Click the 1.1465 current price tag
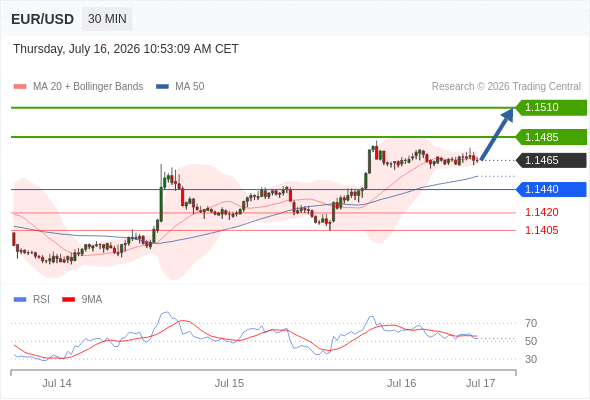 coord(551,160)
